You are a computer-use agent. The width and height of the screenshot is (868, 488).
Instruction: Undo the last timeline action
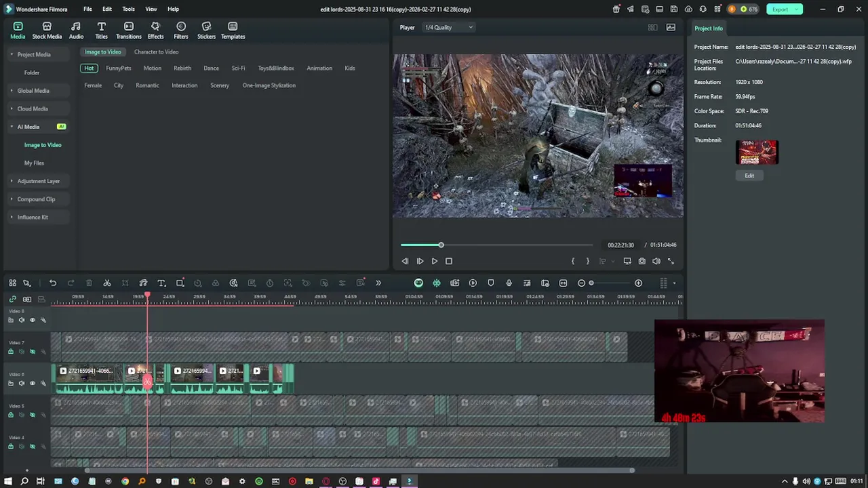click(x=52, y=283)
